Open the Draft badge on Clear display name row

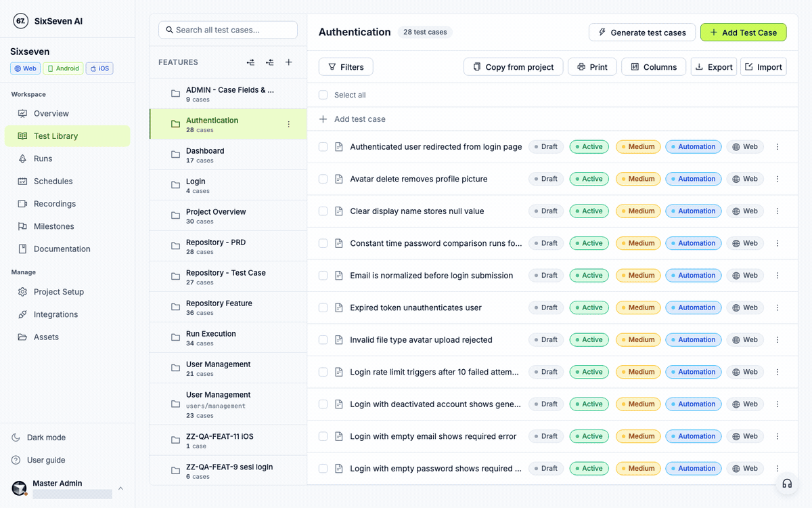point(545,211)
